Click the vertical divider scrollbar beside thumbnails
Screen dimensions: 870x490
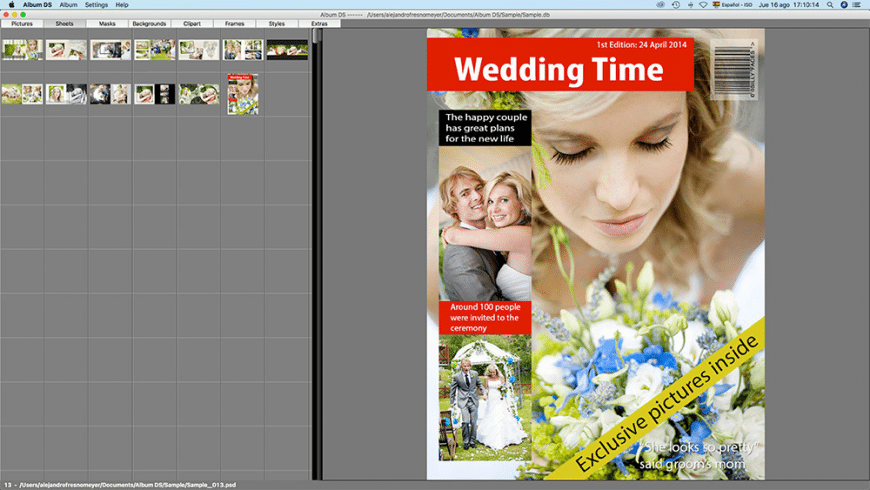tap(317, 250)
